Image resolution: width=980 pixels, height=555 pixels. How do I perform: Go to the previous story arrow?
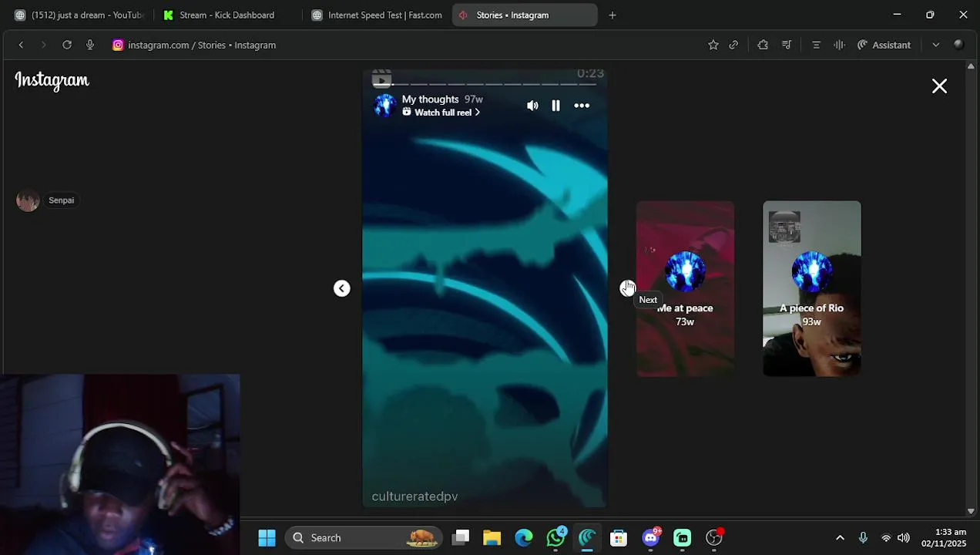tap(341, 288)
